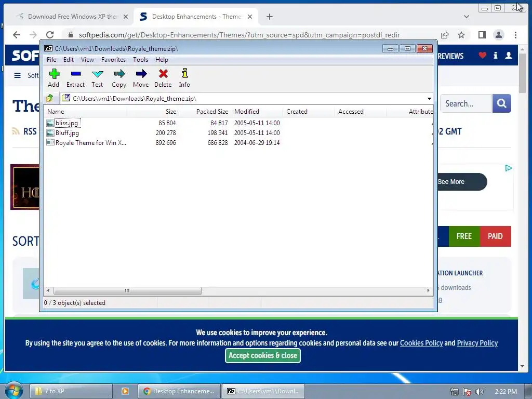The image size is (532, 399).
Task: Open the Edit menu in 7-Zip
Action: [69, 60]
